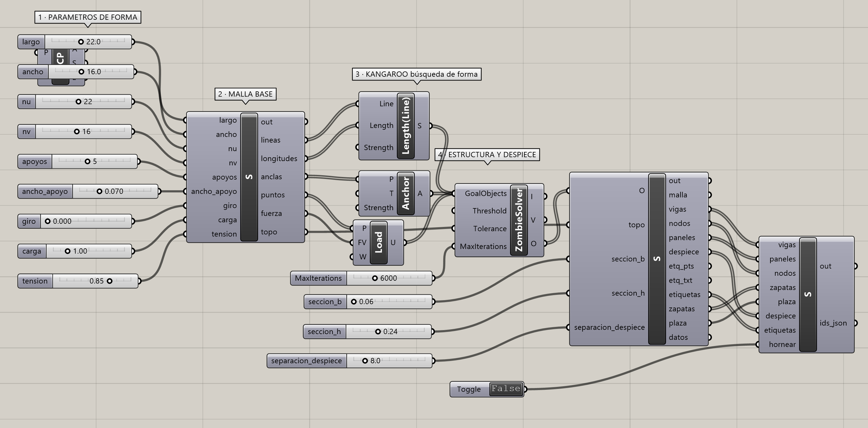Select the partially hidden CP component

[x=61, y=57]
